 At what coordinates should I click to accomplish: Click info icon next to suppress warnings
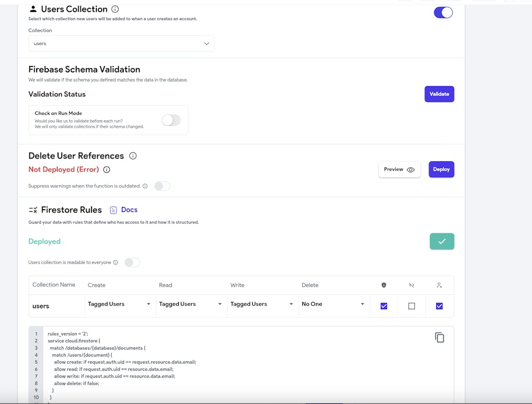tap(145, 186)
